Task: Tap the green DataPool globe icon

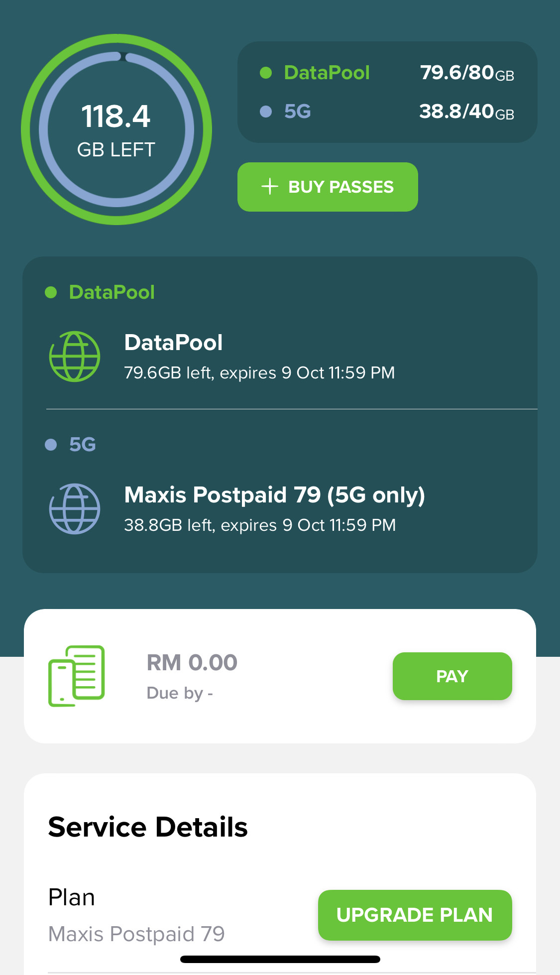Action: coord(75,357)
